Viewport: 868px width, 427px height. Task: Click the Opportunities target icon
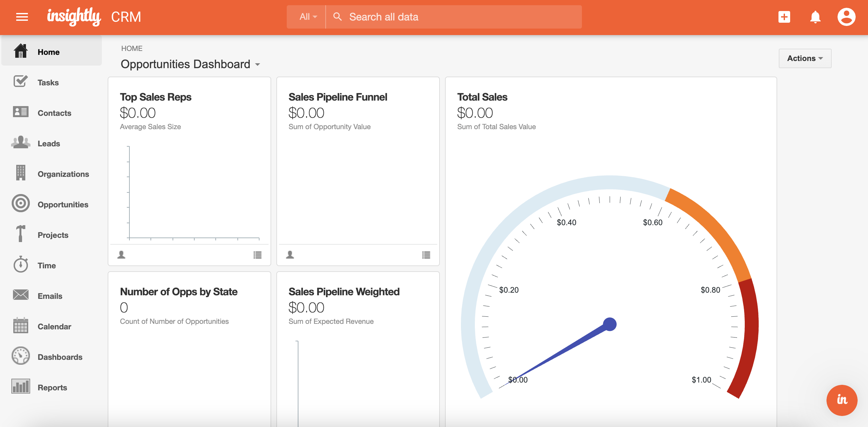click(x=20, y=203)
